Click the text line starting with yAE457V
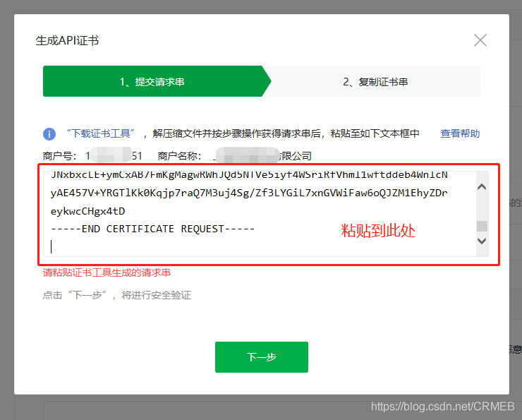 [x=249, y=193]
